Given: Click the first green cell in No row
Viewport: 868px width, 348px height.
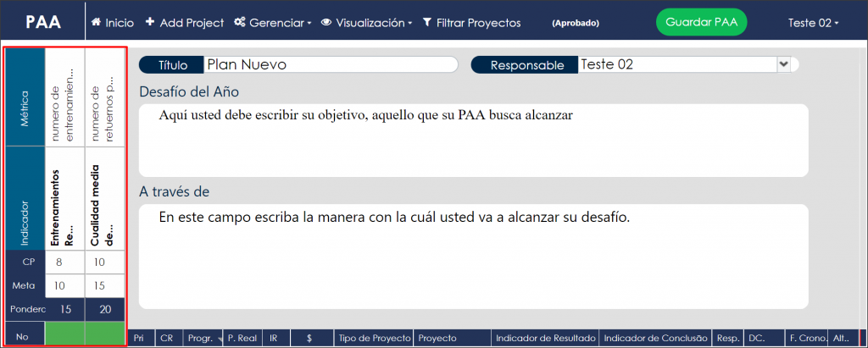Looking at the screenshot, I should pos(64,334).
